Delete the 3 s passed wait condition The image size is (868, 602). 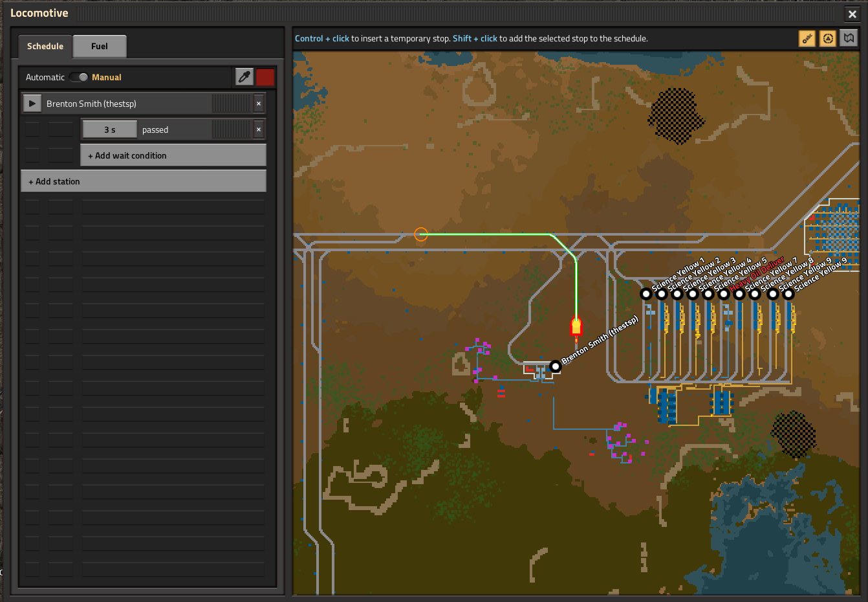click(259, 129)
